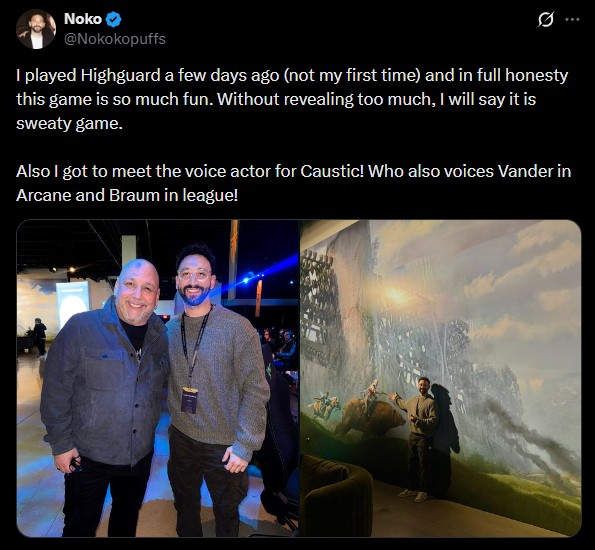Click the blue verified checkmark badge

[x=113, y=19]
